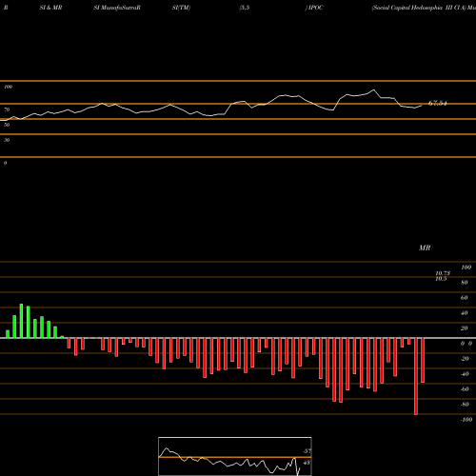Screen dimensions: 476x476
Task: Click the '40' label on MR axis
Action: pos(464,313)
